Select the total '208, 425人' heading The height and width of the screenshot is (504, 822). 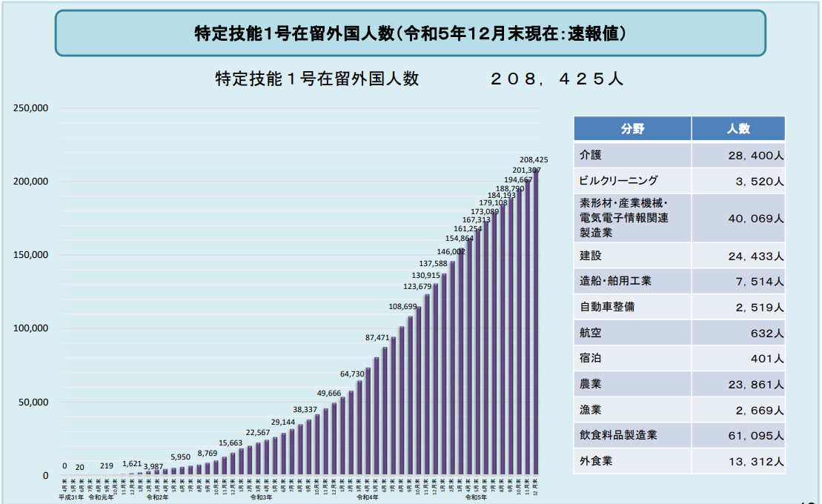557,79
